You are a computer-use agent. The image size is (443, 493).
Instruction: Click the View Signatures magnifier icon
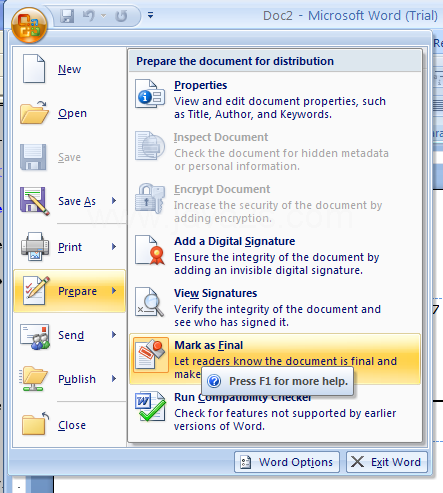[150, 302]
